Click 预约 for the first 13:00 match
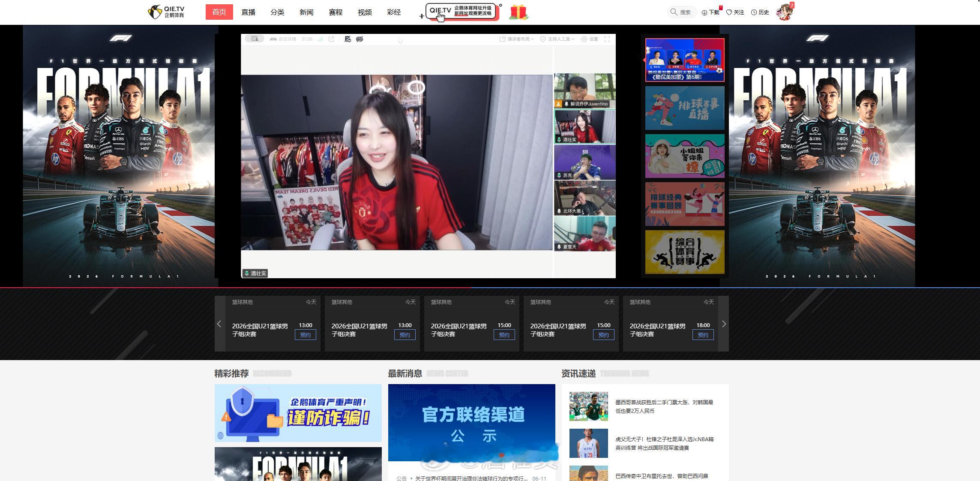 [x=305, y=335]
